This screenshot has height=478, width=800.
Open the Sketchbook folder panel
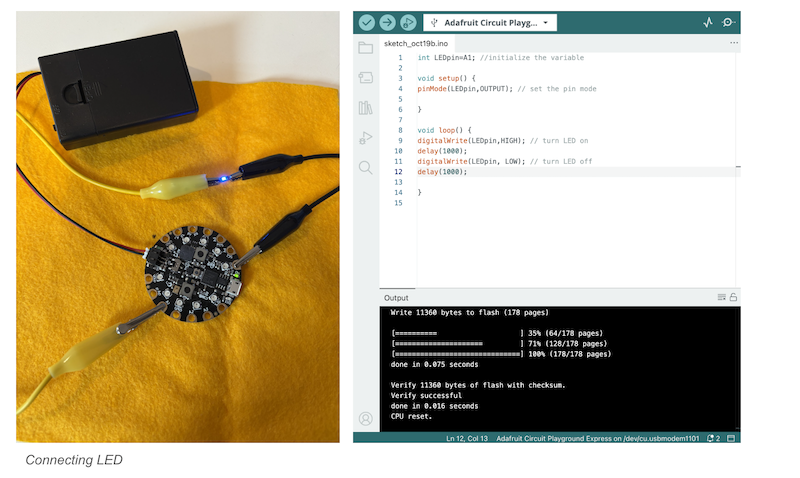pos(365,48)
